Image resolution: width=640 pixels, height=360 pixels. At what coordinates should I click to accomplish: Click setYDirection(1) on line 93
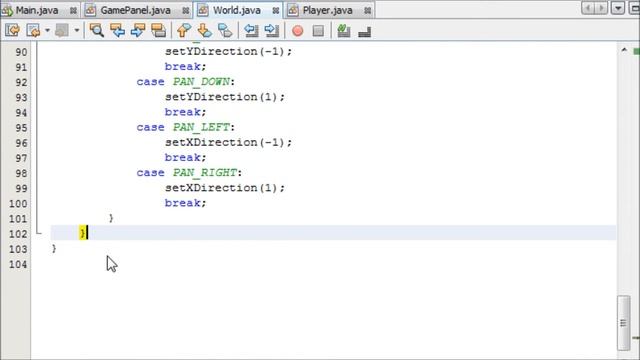pyautogui.click(x=224, y=97)
